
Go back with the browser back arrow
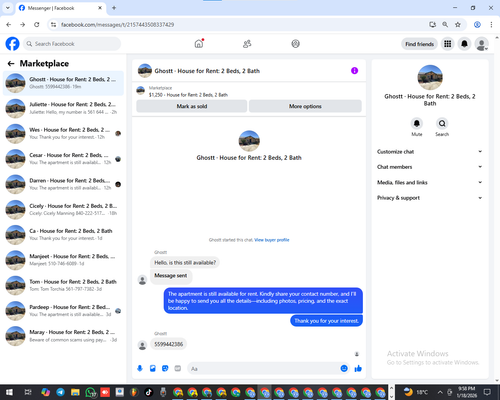pos(9,24)
